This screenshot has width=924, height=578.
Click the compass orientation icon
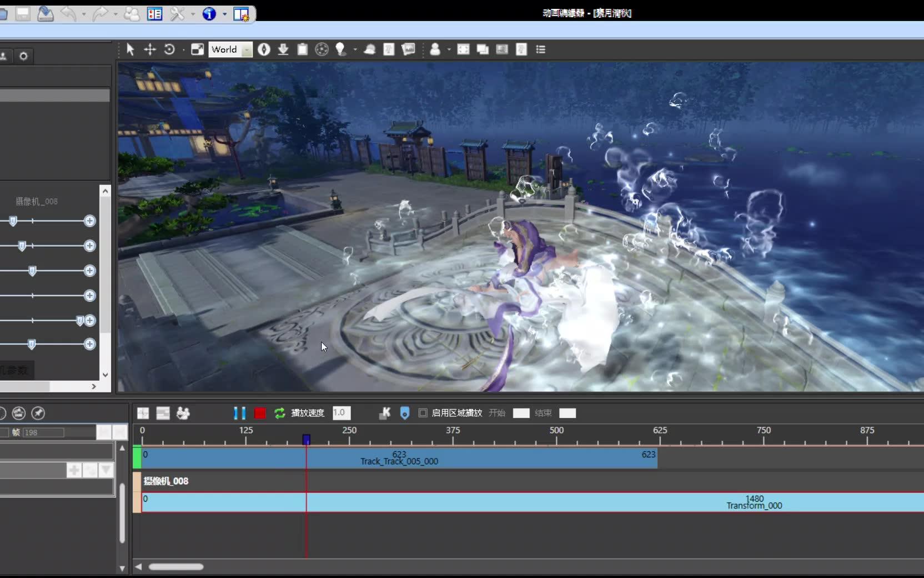pos(264,49)
